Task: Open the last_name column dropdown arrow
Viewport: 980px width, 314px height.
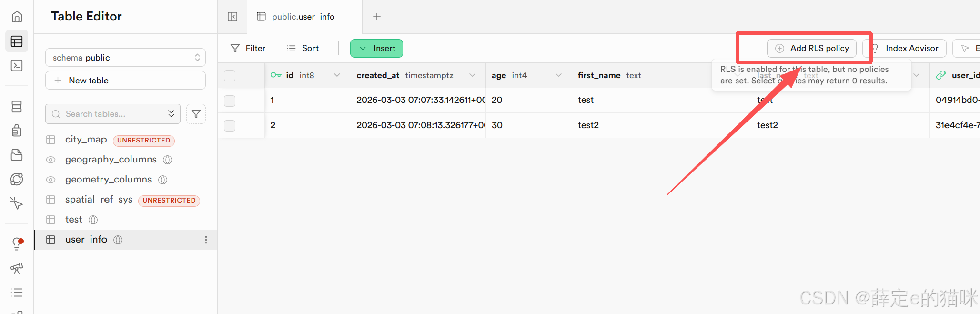Action: (x=916, y=75)
